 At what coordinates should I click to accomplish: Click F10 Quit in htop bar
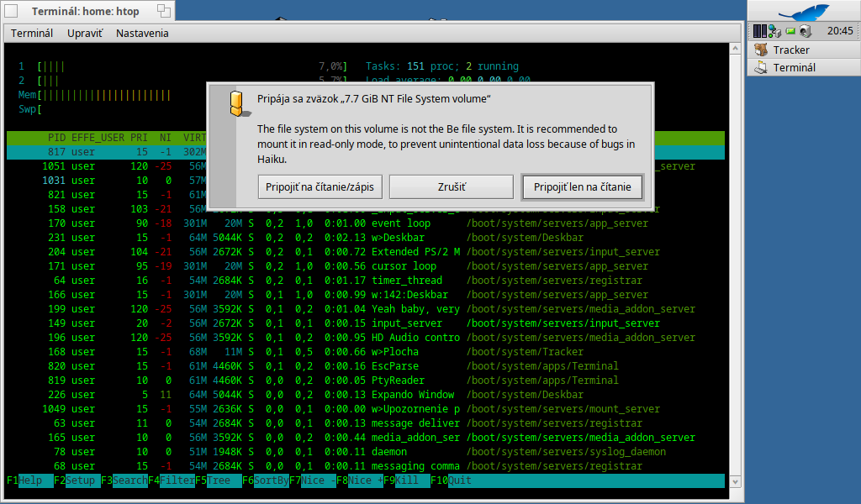click(452, 480)
